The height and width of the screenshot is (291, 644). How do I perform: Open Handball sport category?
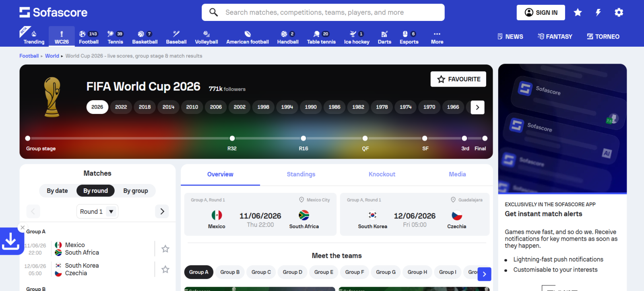tap(288, 37)
